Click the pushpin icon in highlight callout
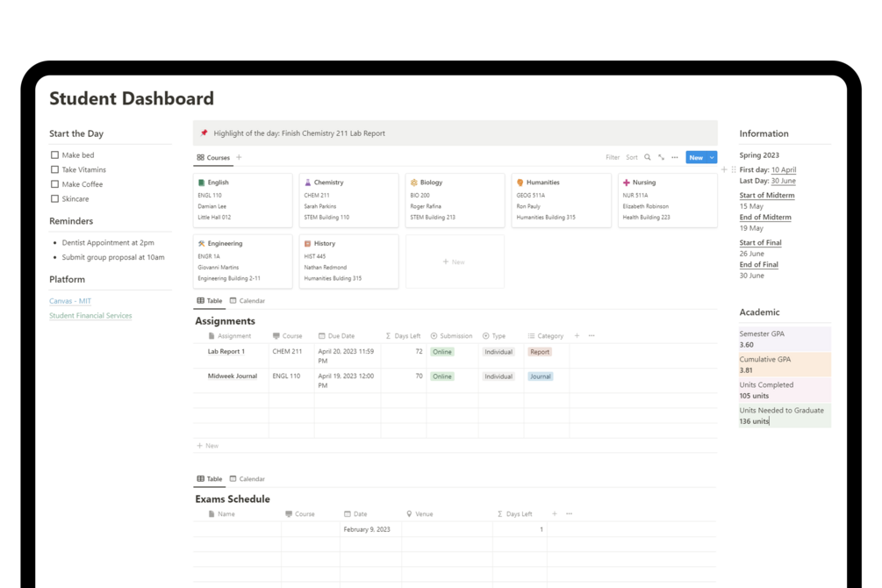 click(204, 133)
